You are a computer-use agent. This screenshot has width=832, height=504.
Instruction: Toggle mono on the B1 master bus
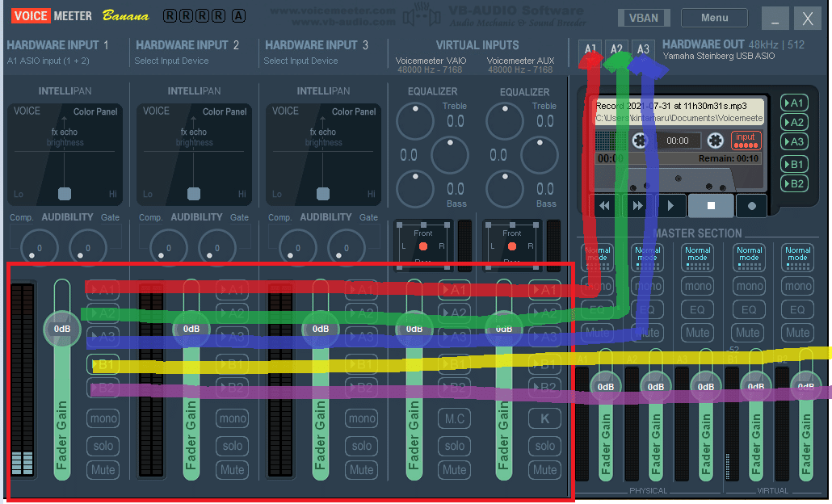pos(750,287)
